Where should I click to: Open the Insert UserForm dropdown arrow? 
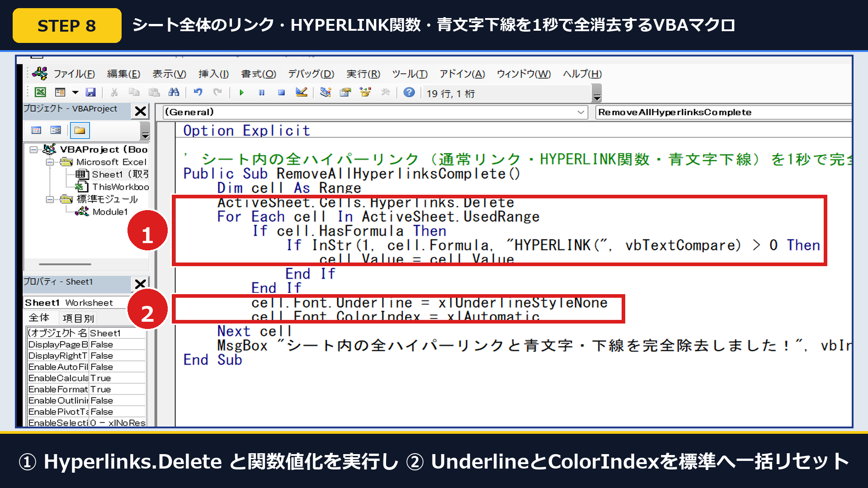(x=75, y=93)
